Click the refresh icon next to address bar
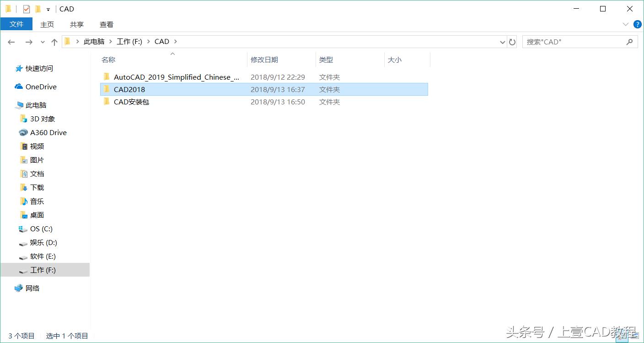This screenshot has height=343, width=644. coord(512,41)
